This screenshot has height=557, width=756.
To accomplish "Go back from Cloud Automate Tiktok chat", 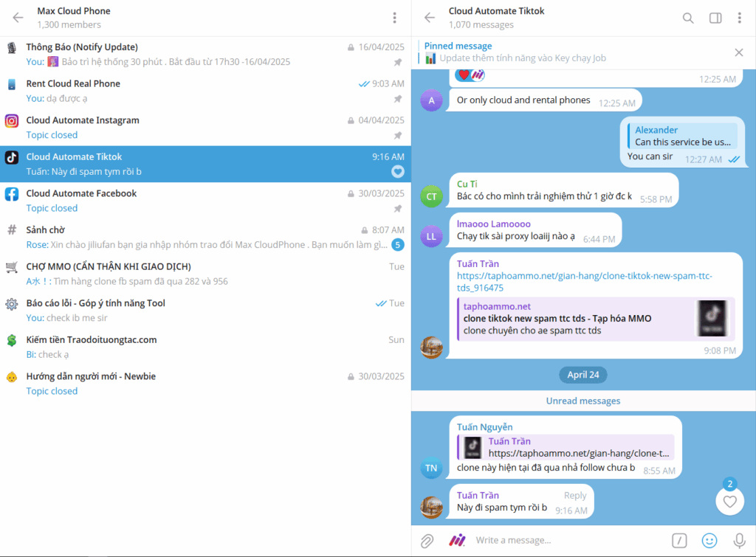I will tap(430, 18).
